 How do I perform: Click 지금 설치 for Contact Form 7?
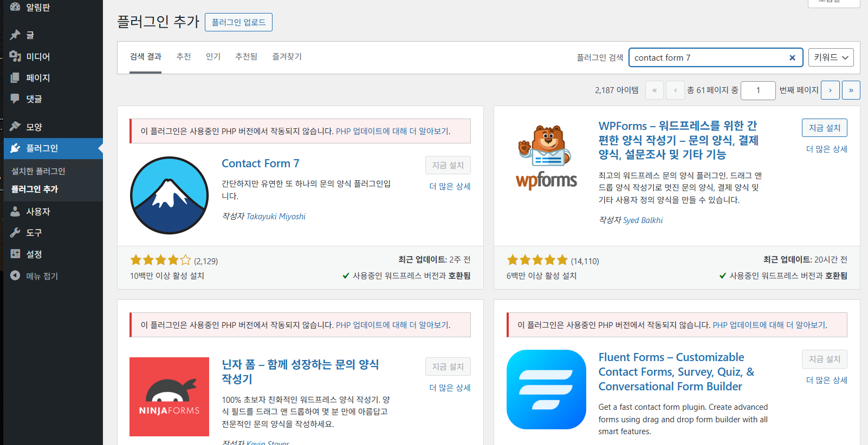448,165
